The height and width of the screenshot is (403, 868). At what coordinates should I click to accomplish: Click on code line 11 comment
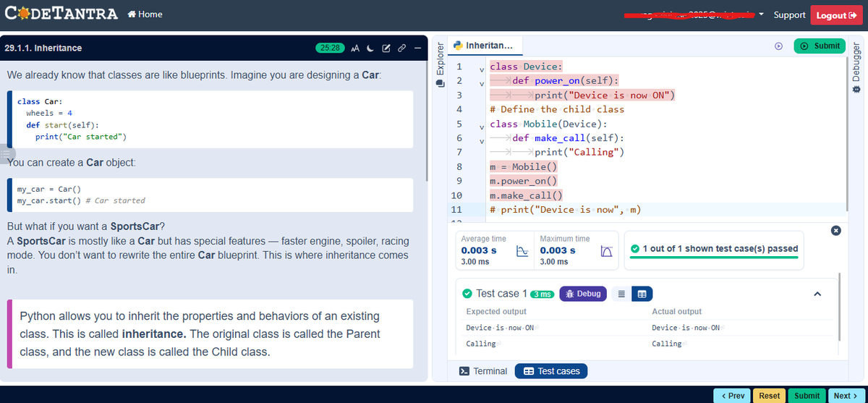tap(566, 210)
